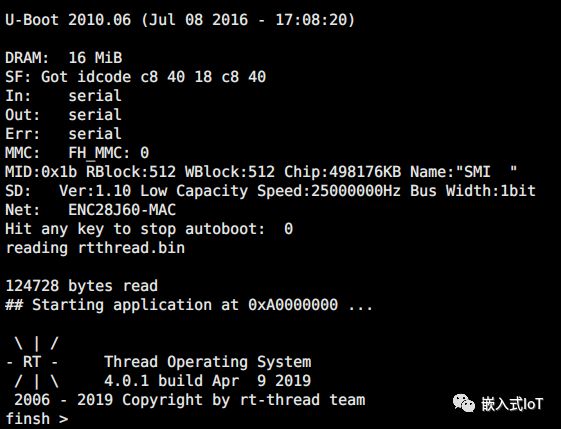This screenshot has width=561, height=429.
Task: Click the 124728 bytes read line
Action: click(x=82, y=286)
